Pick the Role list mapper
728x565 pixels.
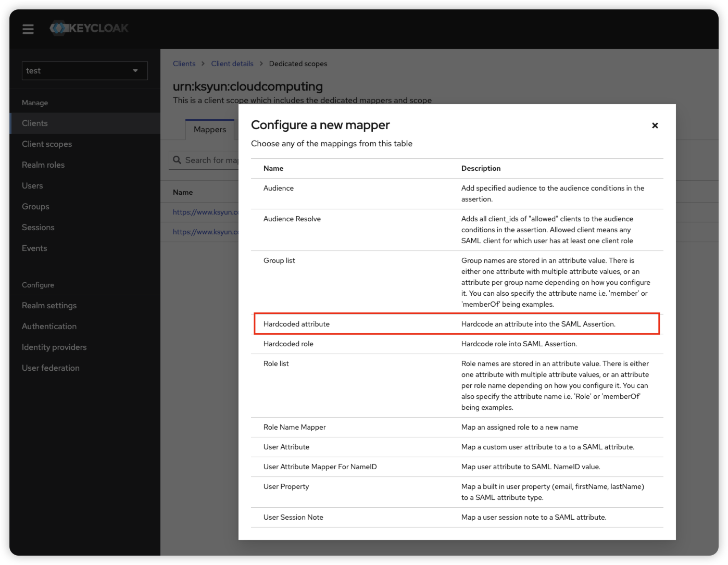click(276, 364)
